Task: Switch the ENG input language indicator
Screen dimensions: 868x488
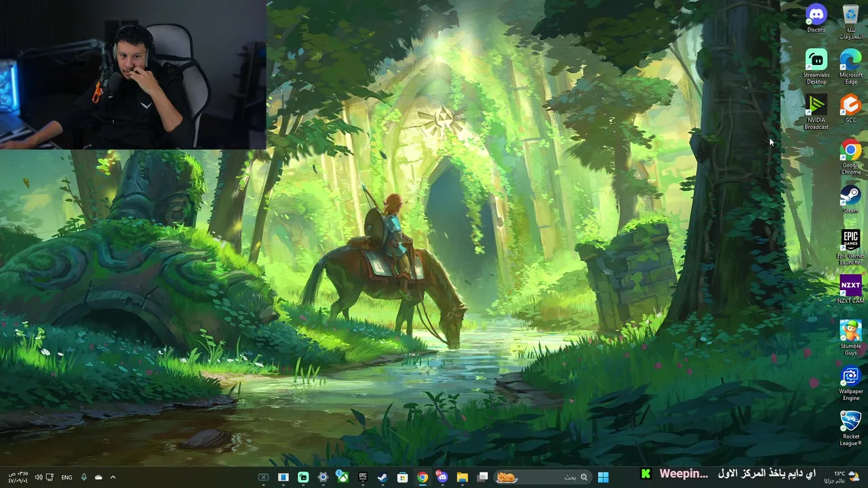Action: (x=66, y=477)
